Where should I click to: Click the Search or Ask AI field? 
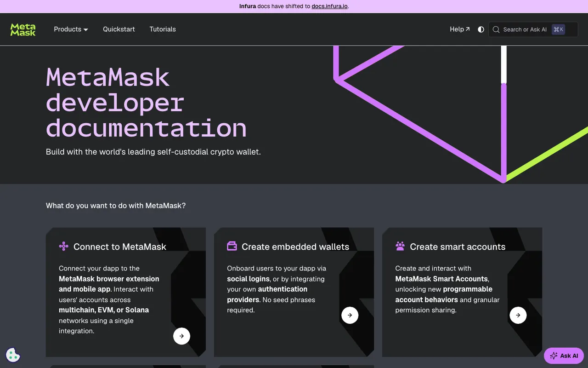[x=533, y=29]
